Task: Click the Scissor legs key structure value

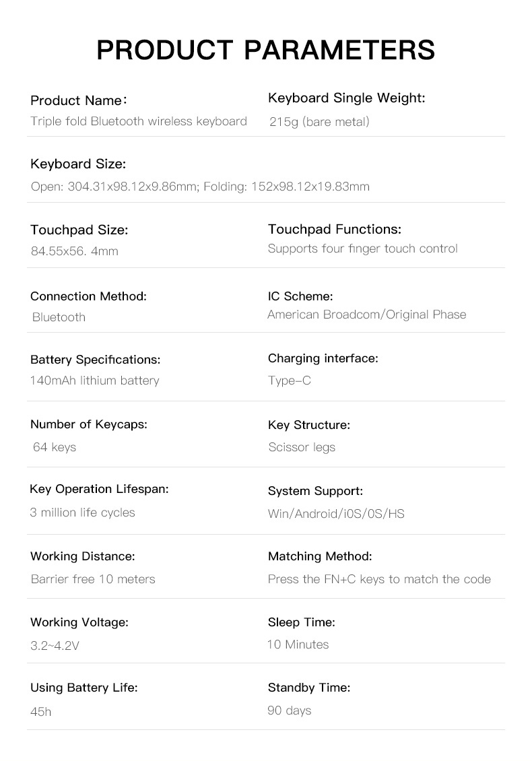Action: coord(301,447)
